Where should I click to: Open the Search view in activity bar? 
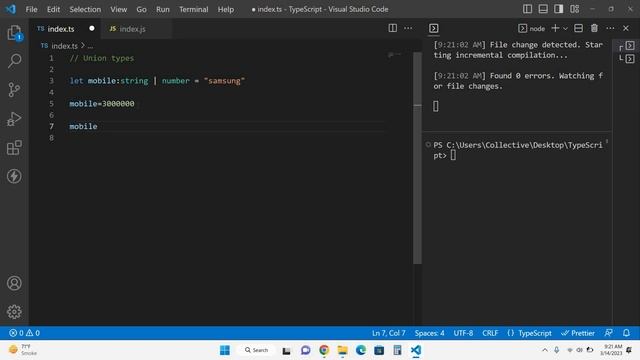tap(14, 61)
